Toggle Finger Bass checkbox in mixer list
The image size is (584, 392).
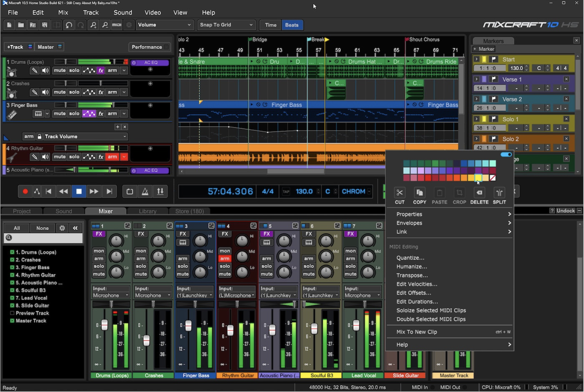pos(12,267)
